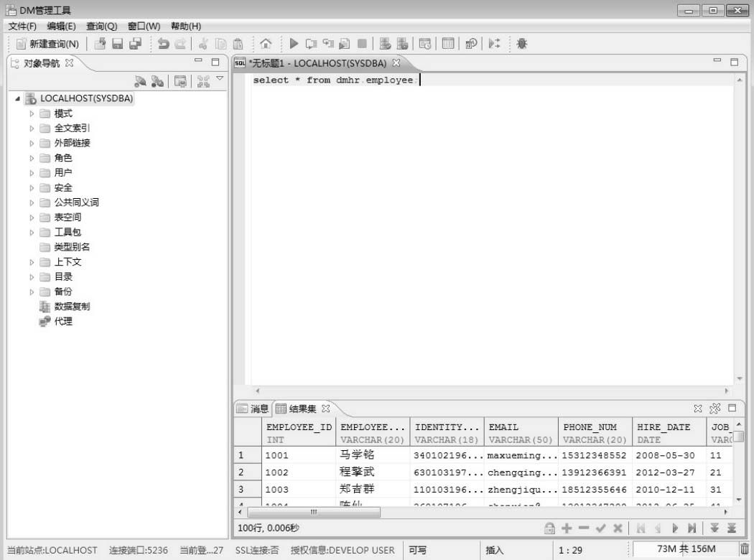Click the save icon in the toolbar
Screen dimensions: 754x560
click(117, 44)
